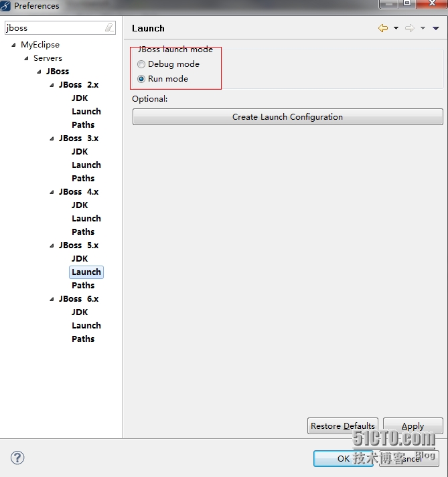Select Paths under JBoss 5.x

point(83,286)
